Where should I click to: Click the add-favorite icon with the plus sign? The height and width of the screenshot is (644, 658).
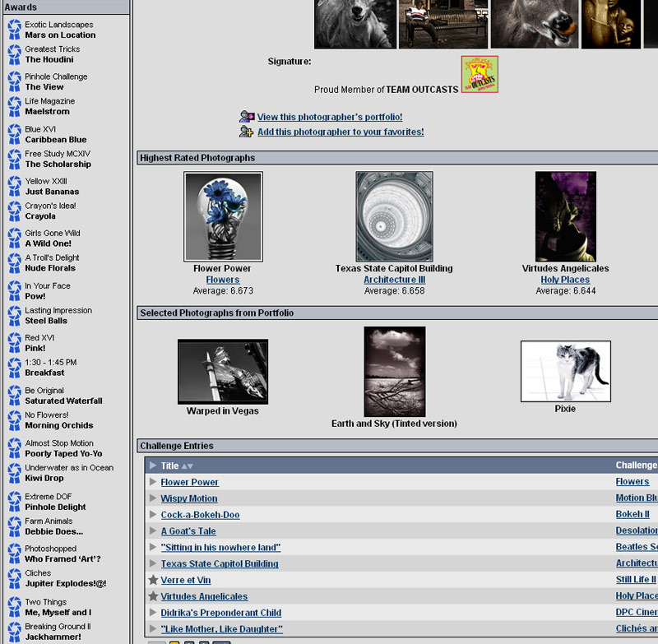[x=246, y=132]
